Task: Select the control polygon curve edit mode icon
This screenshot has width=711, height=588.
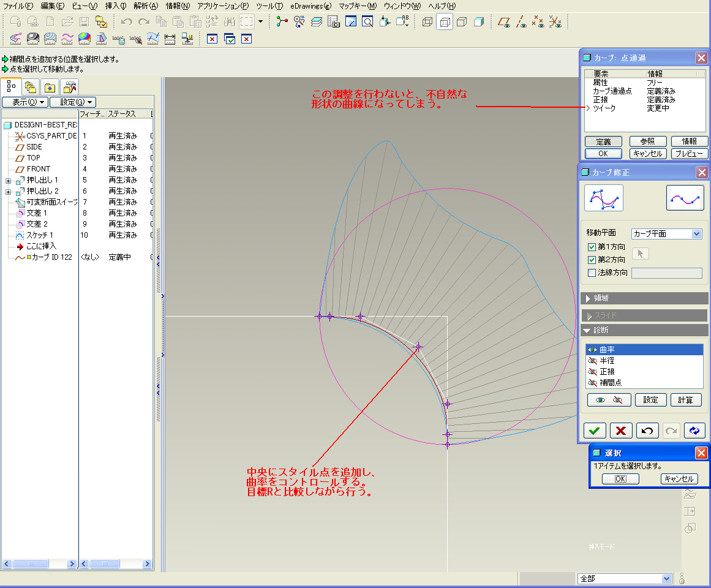Action: point(604,198)
